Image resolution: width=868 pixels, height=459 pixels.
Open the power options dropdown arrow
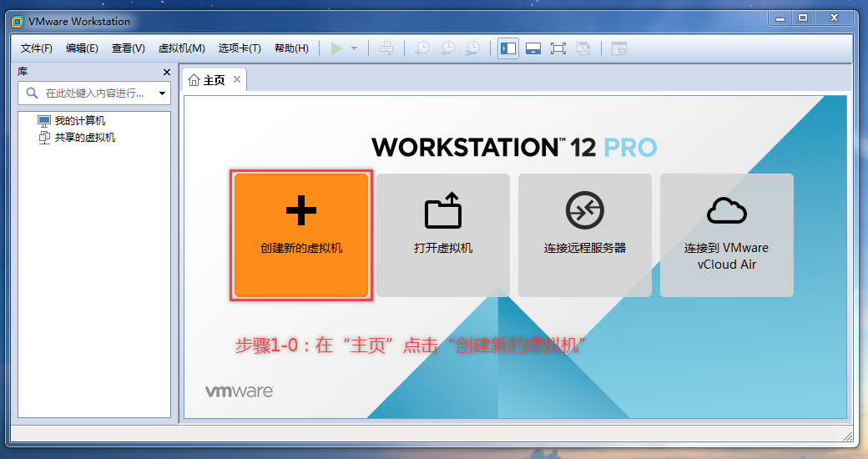tap(354, 48)
